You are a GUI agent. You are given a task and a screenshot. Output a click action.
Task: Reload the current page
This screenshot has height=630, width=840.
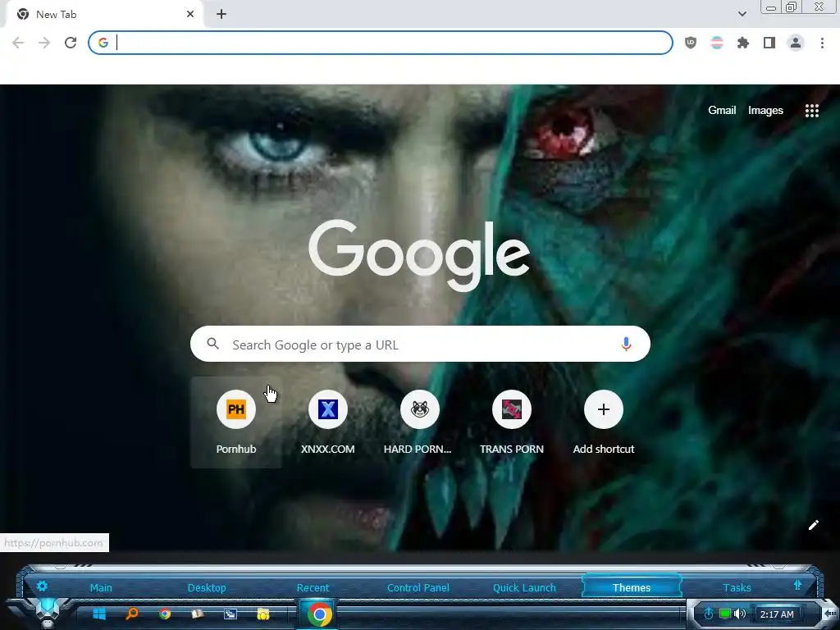click(71, 43)
